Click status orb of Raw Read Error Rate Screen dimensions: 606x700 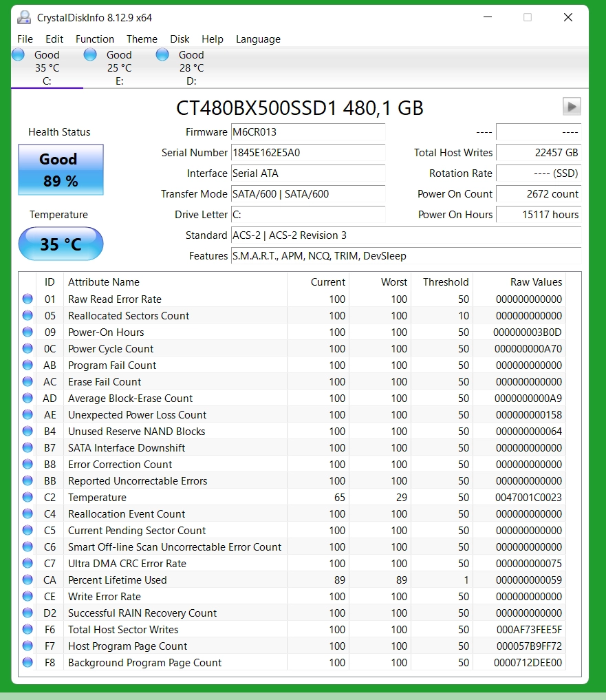[x=28, y=299]
